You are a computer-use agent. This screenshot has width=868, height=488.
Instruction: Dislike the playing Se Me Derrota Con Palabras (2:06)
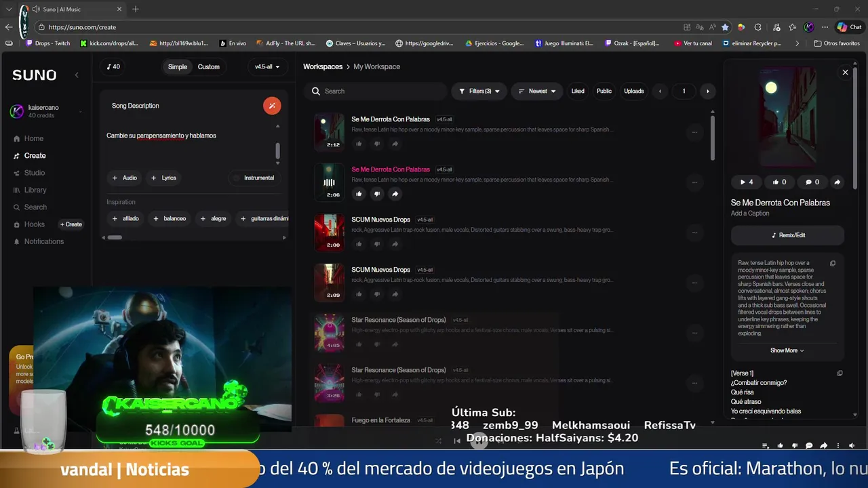click(x=377, y=194)
